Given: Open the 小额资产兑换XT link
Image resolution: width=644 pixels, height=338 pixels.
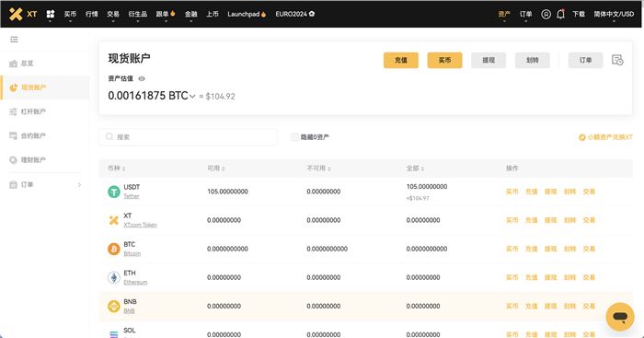Looking at the screenshot, I should click(x=605, y=137).
